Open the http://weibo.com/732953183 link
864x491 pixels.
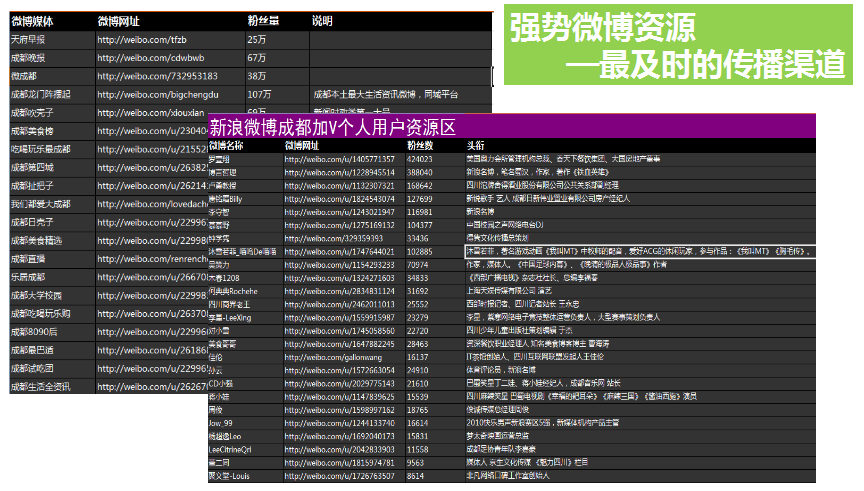pos(157,76)
